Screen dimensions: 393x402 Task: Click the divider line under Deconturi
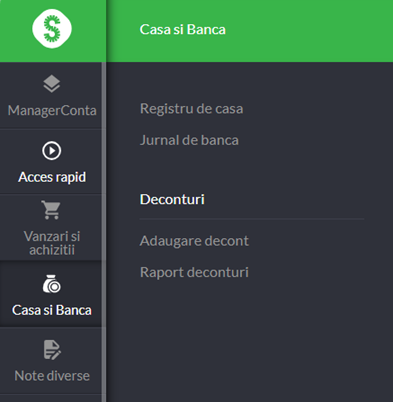pos(252,219)
